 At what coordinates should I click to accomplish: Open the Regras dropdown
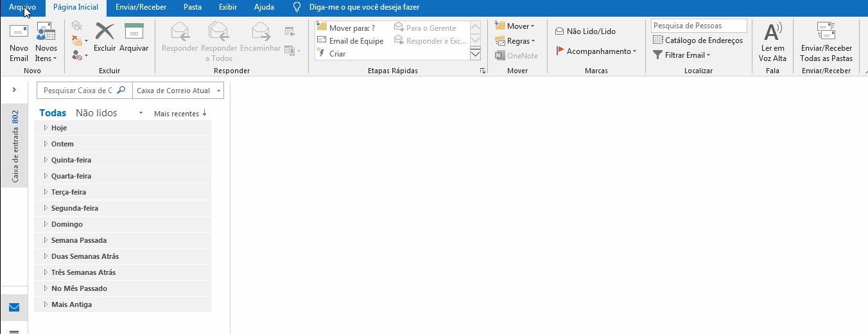[515, 41]
